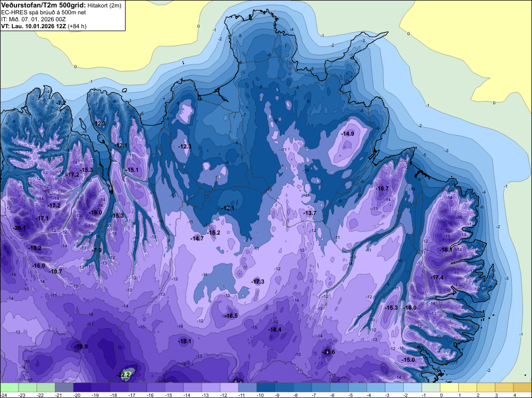Image resolution: width=532 pixels, height=398 pixels.
Task: Select the darkest purple legend swatch labeled -20
Action: 82,387
